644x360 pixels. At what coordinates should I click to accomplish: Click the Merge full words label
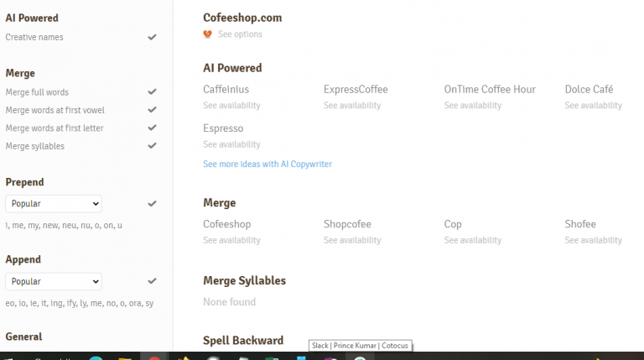(37, 92)
